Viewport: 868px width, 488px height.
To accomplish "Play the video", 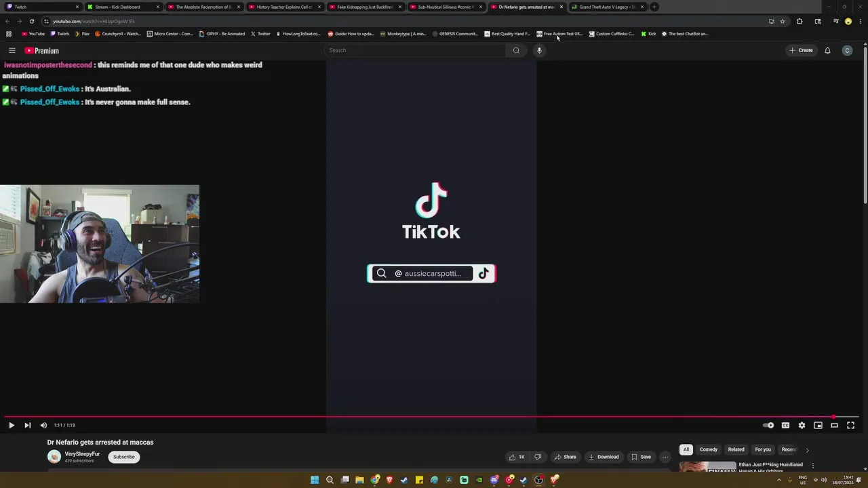I will click(12, 426).
